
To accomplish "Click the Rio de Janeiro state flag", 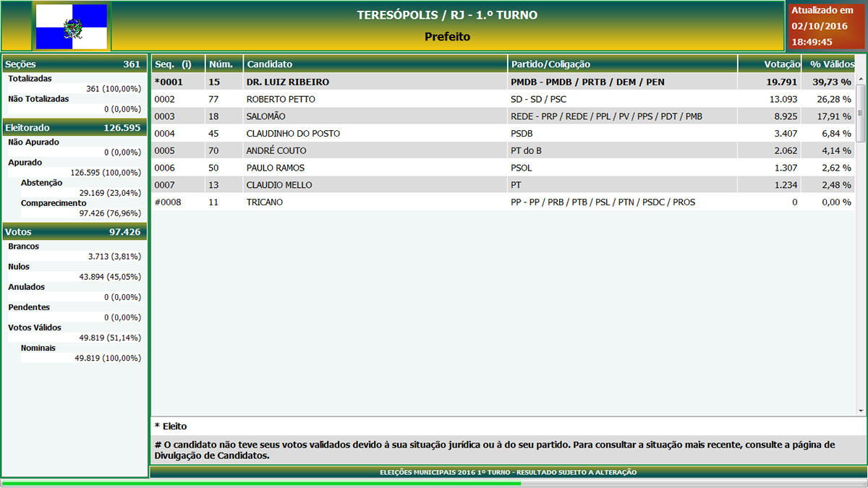I will tap(71, 27).
